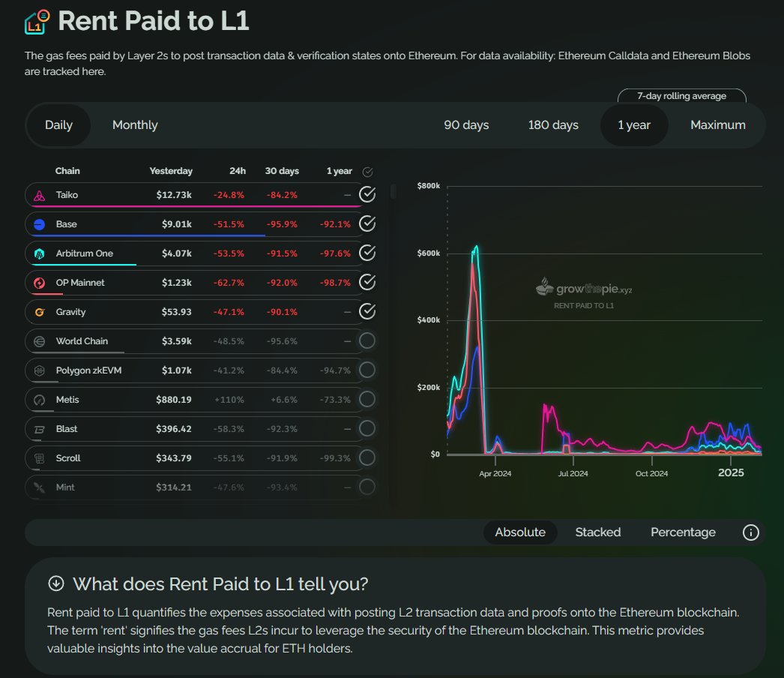This screenshot has height=678, width=784.
Task: Click Scroll's -99.3% yearly change
Action: click(335, 458)
